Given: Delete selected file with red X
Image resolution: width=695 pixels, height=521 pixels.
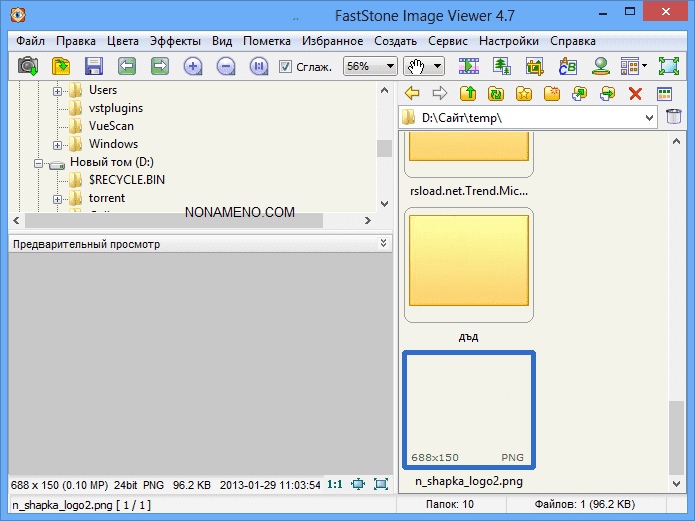Looking at the screenshot, I should point(634,94).
